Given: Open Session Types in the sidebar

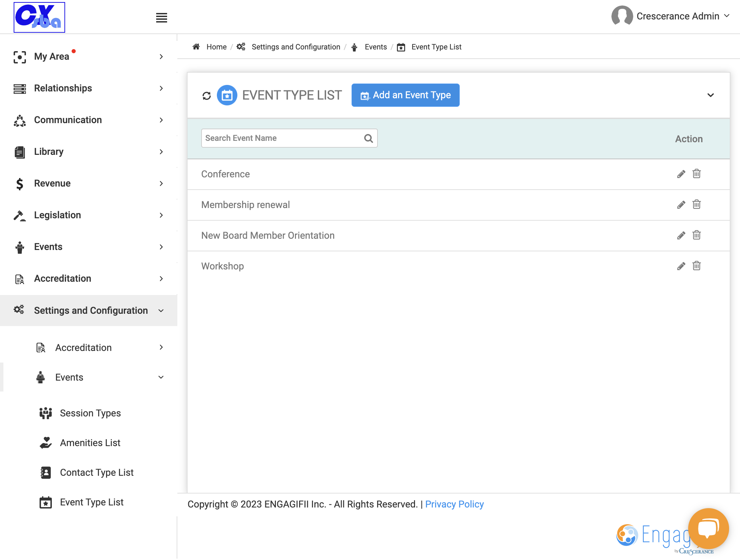Looking at the screenshot, I should coord(90,413).
